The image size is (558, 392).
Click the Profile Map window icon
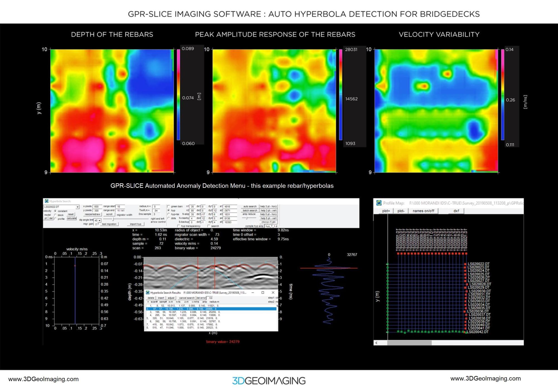[379, 203]
